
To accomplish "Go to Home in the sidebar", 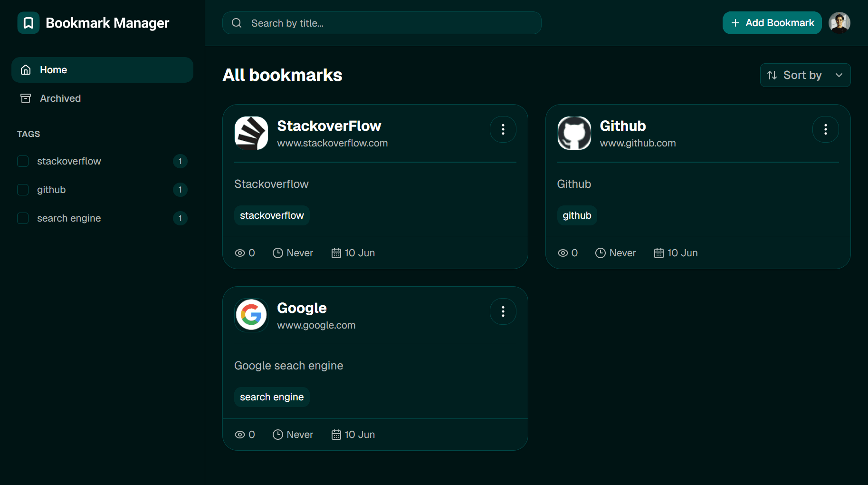I will click(102, 70).
